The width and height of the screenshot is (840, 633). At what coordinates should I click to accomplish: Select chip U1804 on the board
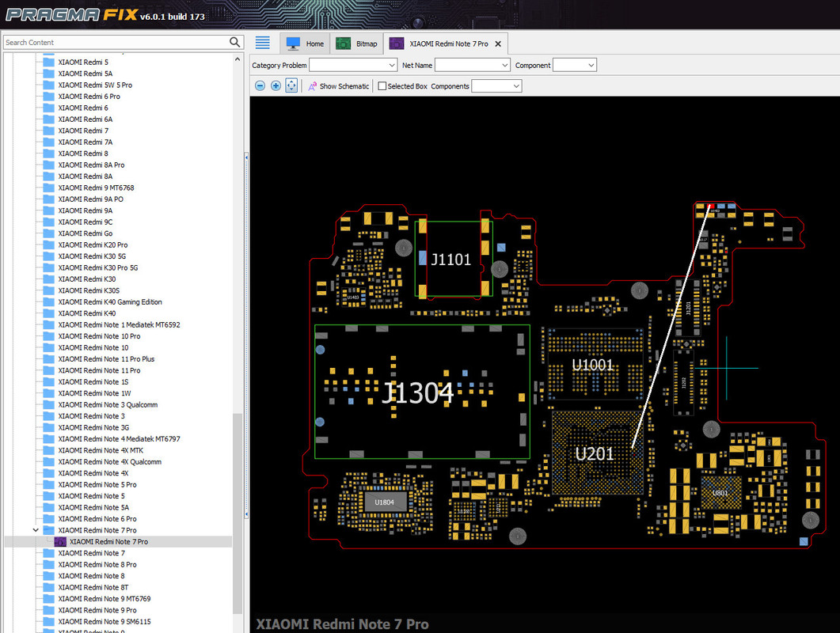pos(384,502)
